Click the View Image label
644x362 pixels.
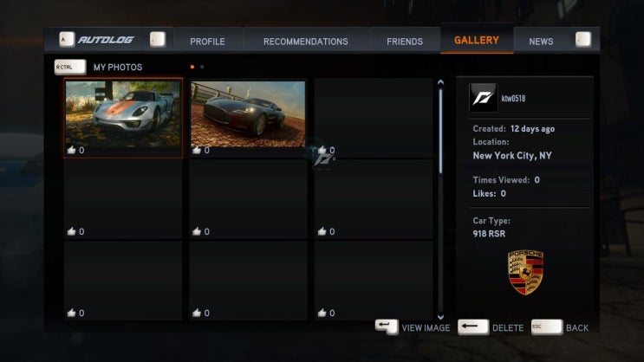coord(426,328)
